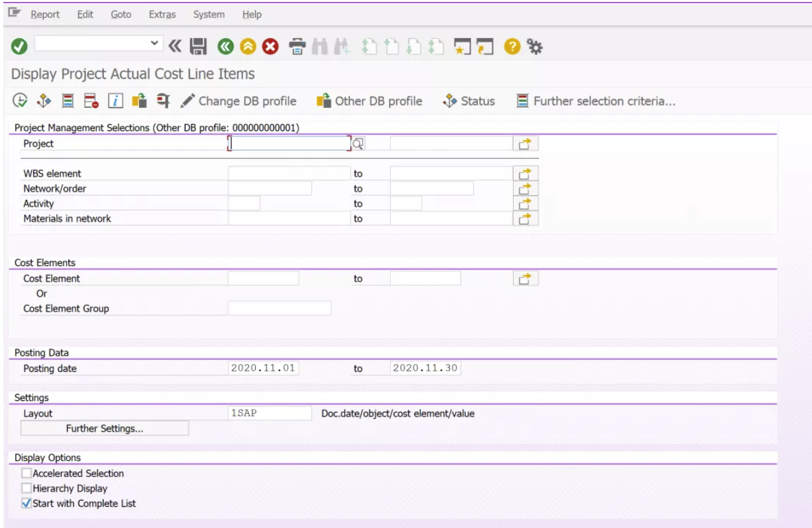The image size is (812, 528).
Task: Click inside the Cost Element Group input field
Action: pyautogui.click(x=279, y=308)
